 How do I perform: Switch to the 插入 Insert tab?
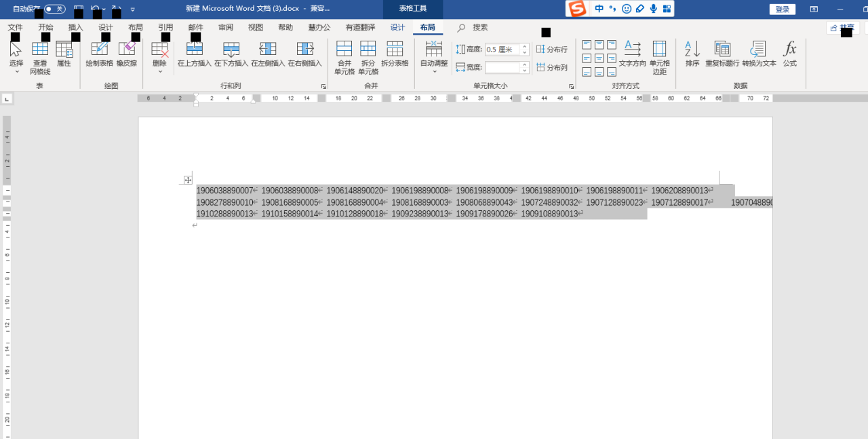(75, 27)
